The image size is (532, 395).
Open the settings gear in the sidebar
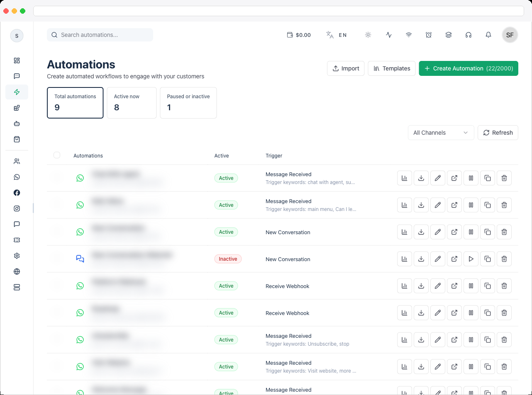pos(17,256)
